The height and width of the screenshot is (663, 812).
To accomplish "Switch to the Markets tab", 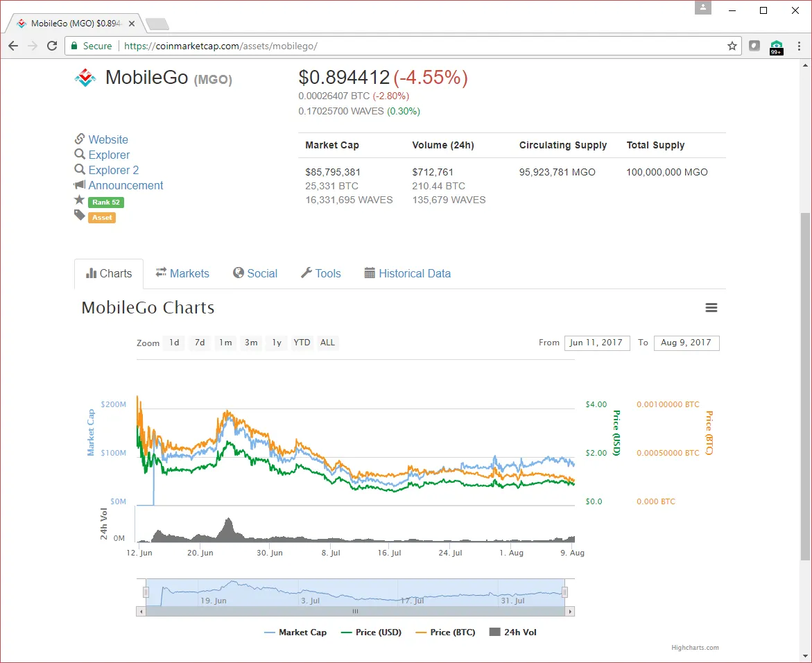I will [183, 273].
